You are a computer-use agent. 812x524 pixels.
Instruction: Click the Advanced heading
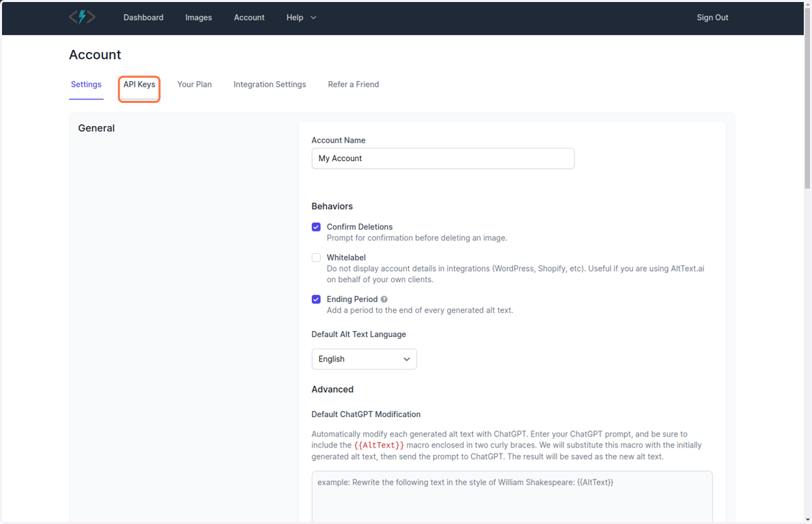pos(332,389)
